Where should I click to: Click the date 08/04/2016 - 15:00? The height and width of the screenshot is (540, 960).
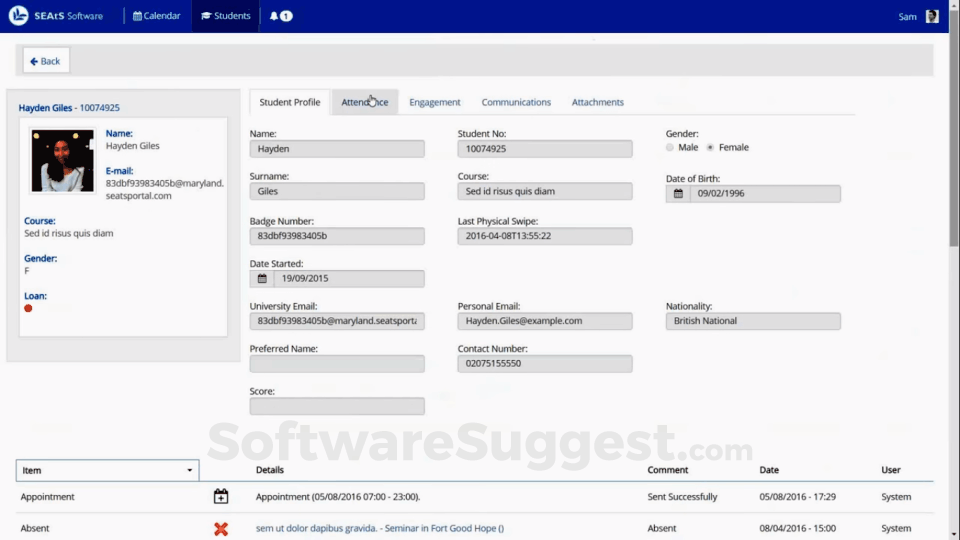click(x=798, y=528)
